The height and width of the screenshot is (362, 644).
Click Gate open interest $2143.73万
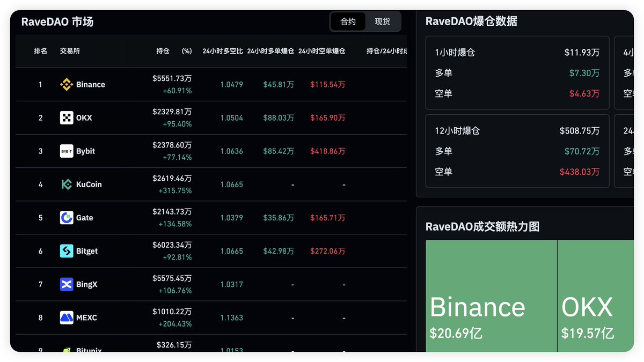coord(172,211)
